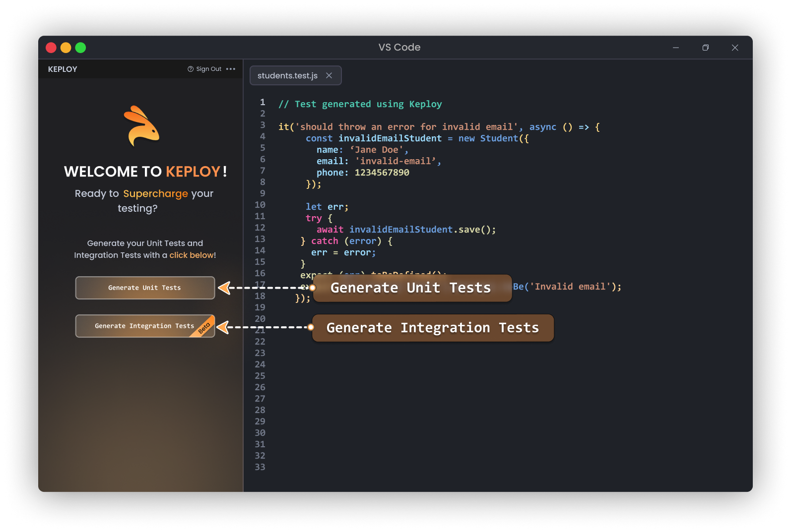Click the VS Code window title
This screenshot has height=532, width=791.
tap(399, 47)
